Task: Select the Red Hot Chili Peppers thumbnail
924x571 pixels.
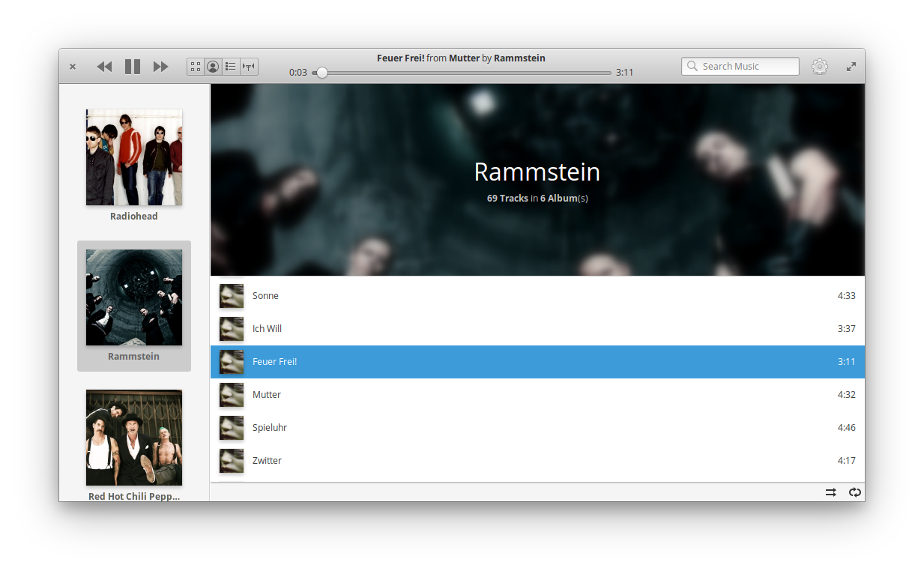Action: coord(134,438)
